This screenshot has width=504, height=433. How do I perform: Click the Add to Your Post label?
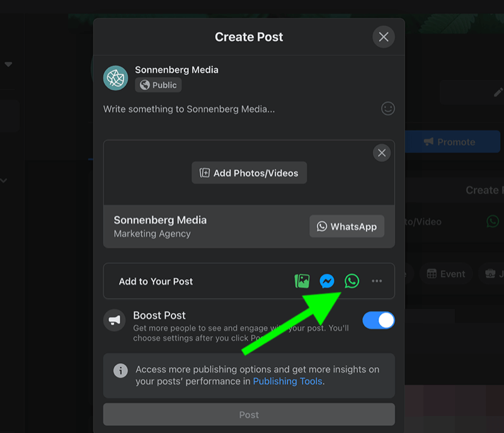tap(156, 281)
